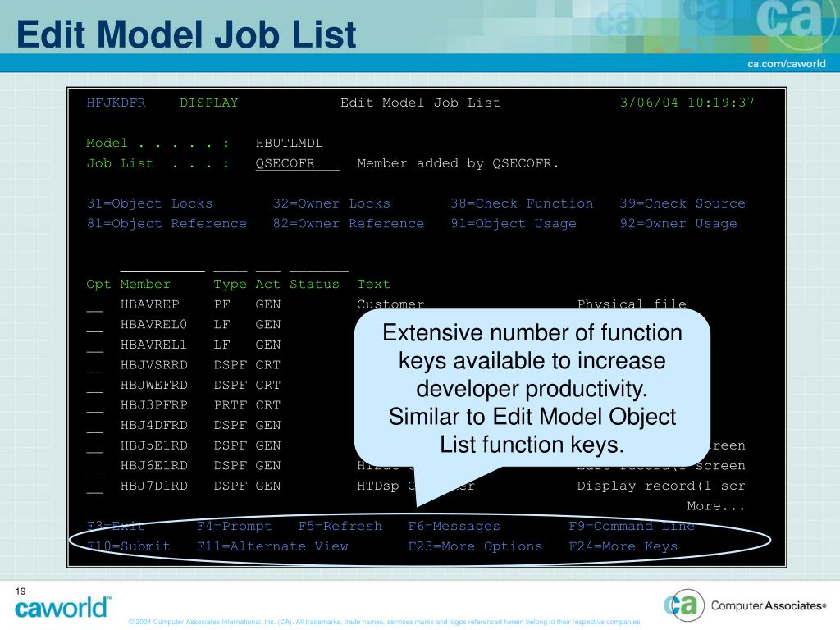
Task: Click member name HBJ4DFRD
Action: coord(153,426)
